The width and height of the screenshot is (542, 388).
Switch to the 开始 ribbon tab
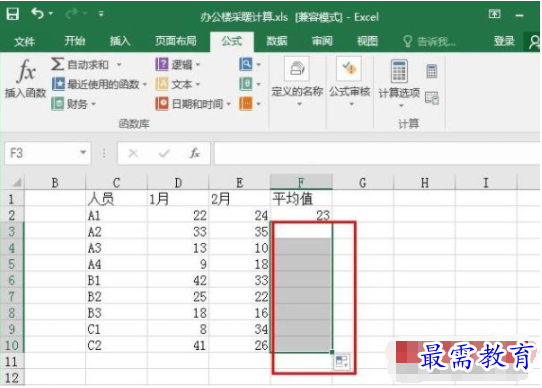[x=75, y=41]
